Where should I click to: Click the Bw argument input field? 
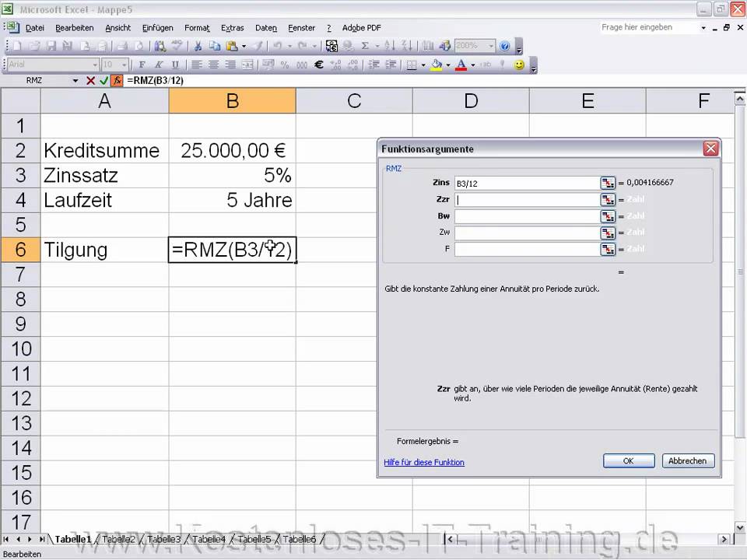point(527,216)
